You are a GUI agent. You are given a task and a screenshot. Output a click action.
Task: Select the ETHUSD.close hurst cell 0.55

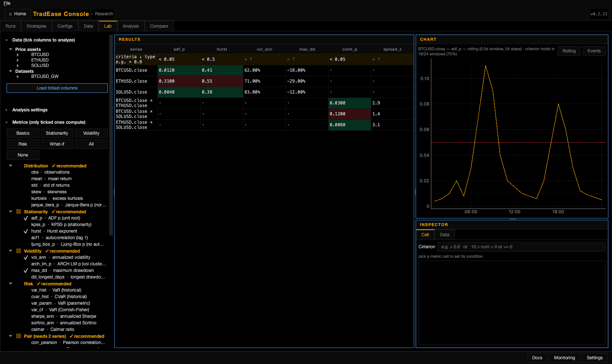tap(221, 81)
